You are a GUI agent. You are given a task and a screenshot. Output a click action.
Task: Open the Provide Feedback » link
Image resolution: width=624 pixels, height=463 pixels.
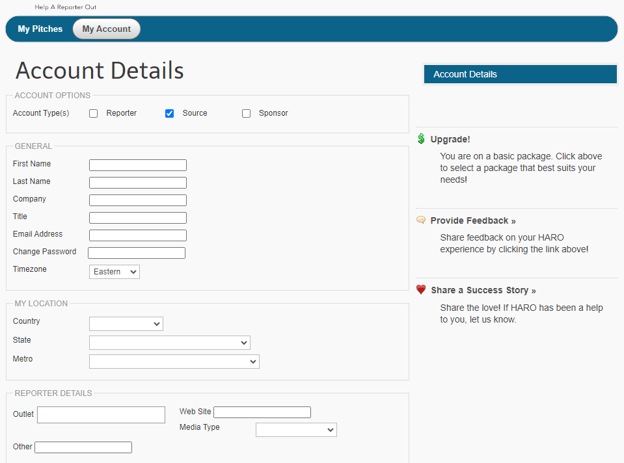tap(473, 221)
